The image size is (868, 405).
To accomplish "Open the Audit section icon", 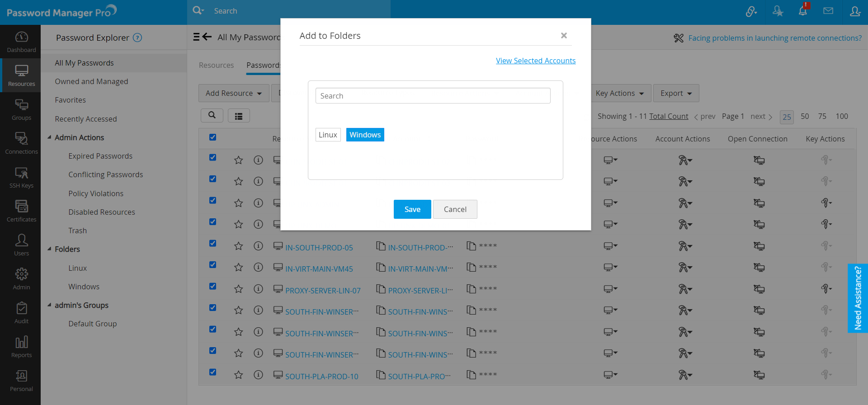I will tap(21, 313).
